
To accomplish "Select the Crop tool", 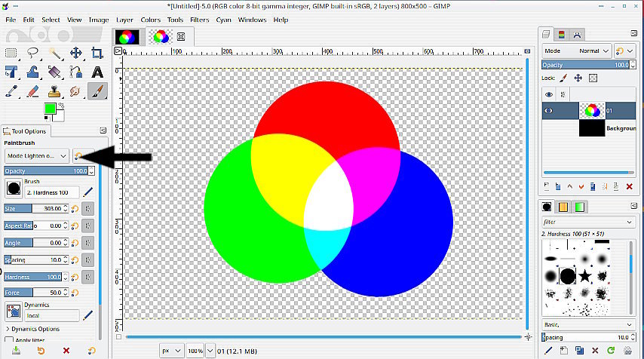I will [97, 53].
